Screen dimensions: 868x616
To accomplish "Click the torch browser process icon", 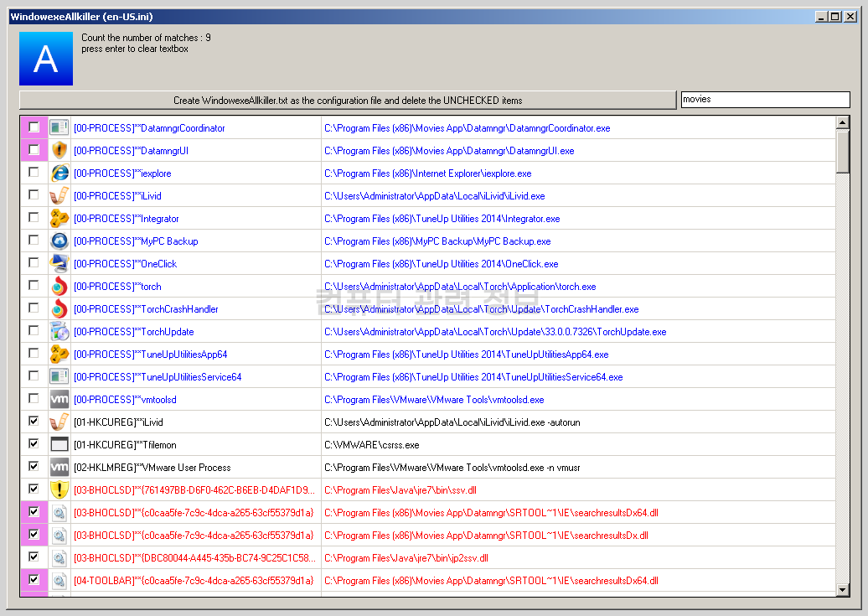I will (x=59, y=287).
